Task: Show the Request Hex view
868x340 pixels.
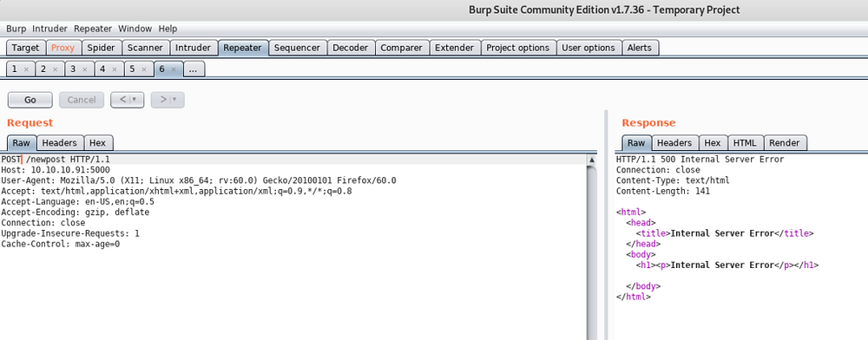Action: pyautogui.click(x=97, y=142)
